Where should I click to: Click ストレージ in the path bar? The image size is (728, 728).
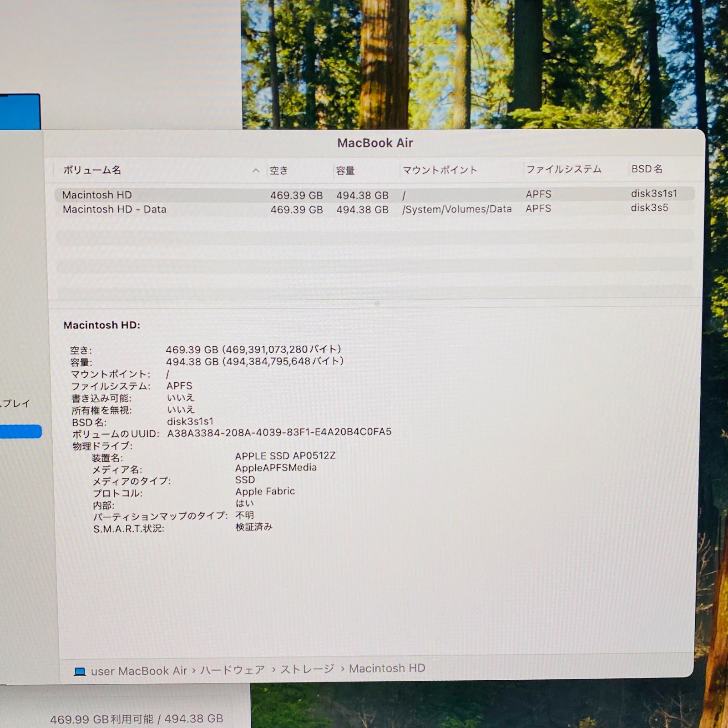pyautogui.click(x=307, y=669)
